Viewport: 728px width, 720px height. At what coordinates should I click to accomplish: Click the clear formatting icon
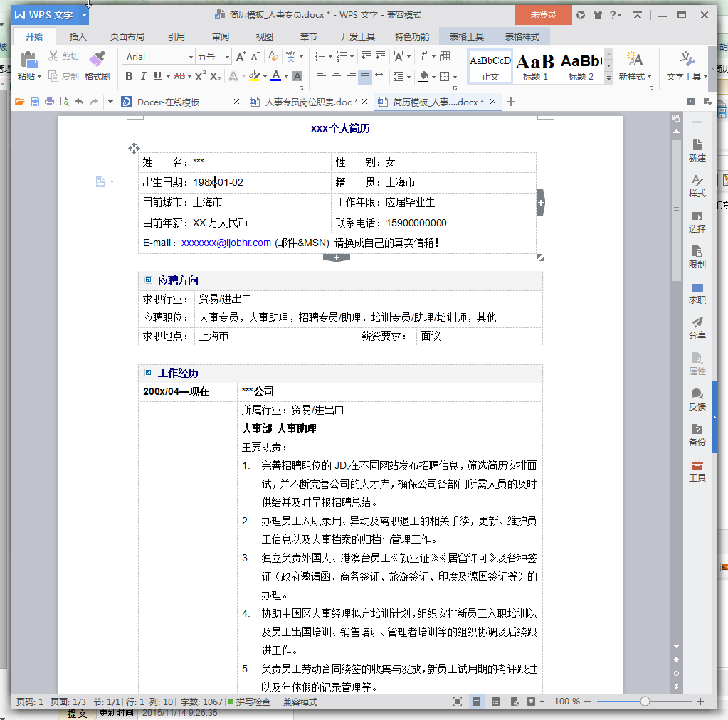coord(273,57)
